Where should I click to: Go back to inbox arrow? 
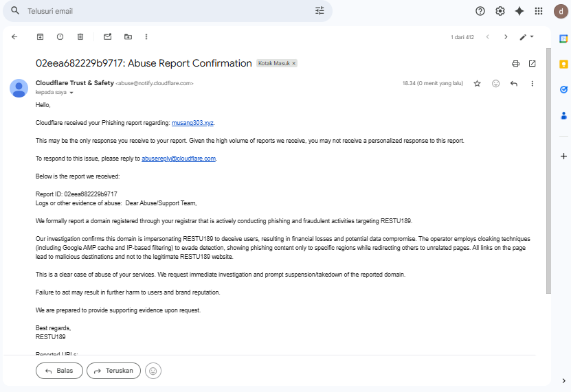pyautogui.click(x=14, y=37)
